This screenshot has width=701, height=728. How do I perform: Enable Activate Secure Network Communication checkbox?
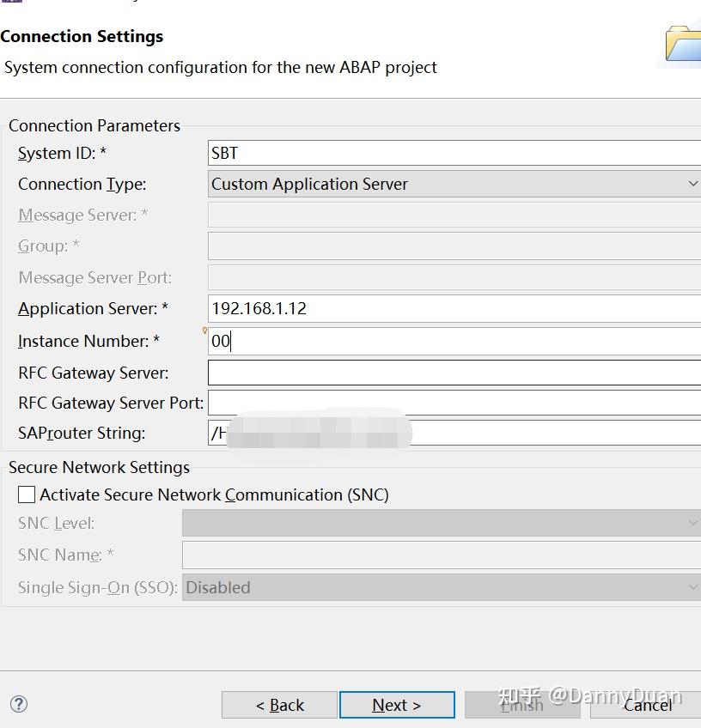point(27,494)
